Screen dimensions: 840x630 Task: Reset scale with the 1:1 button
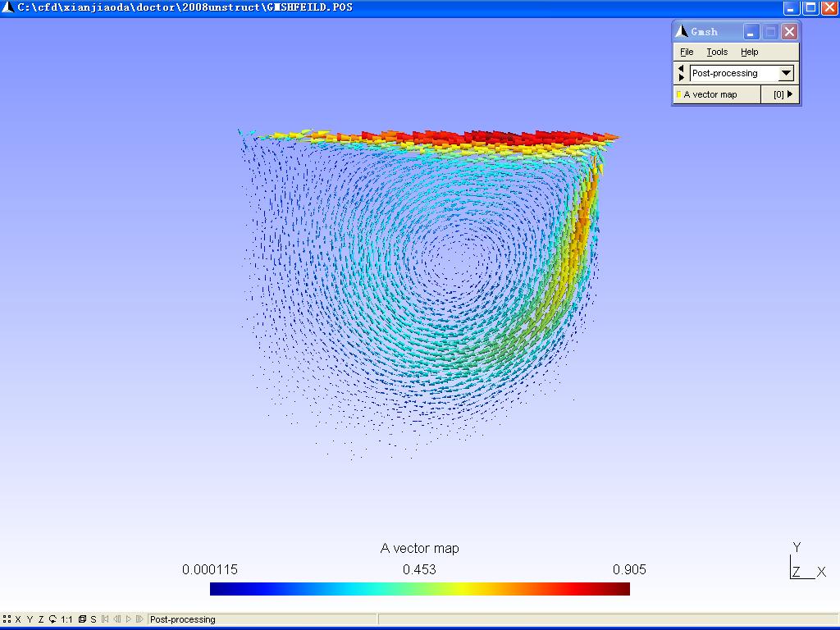(66, 619)
